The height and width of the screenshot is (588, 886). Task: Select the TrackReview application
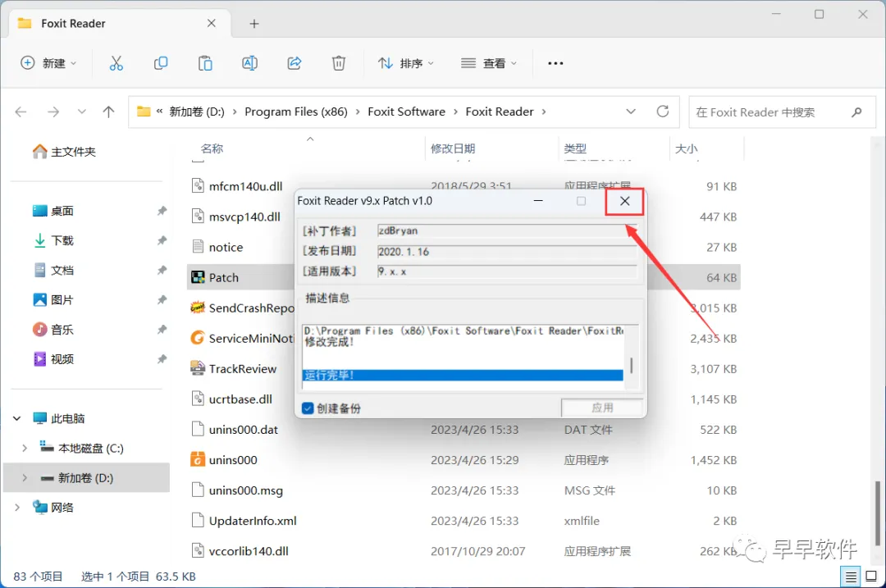point(242,369)
